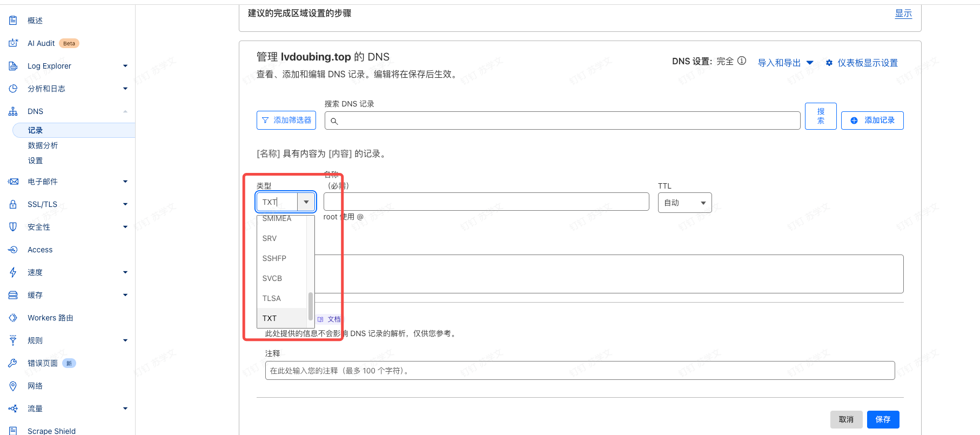Click the record type list scrollbar

pyautogui.click(x=311, y=305)
